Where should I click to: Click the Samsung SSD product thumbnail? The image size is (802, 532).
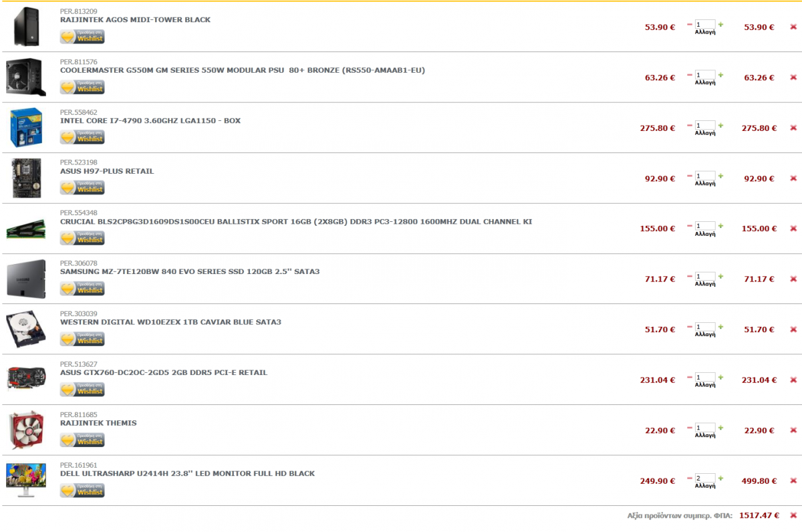[26, 278]
